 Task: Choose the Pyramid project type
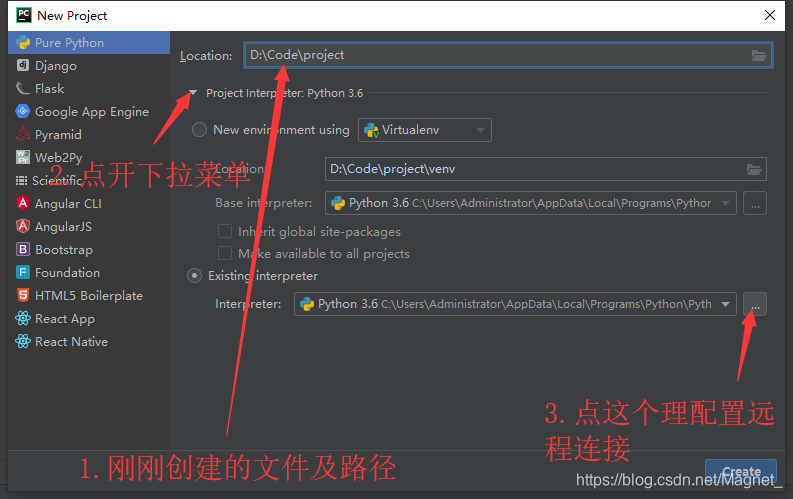tap(89, 134)
